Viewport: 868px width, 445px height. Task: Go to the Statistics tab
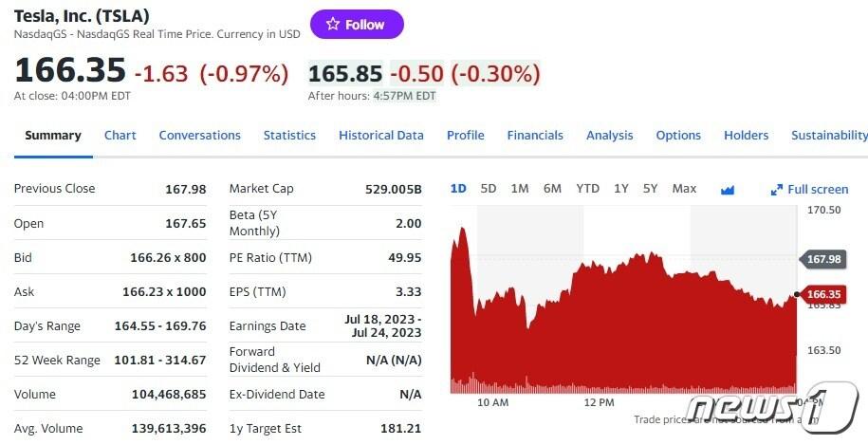click(289, 136)
